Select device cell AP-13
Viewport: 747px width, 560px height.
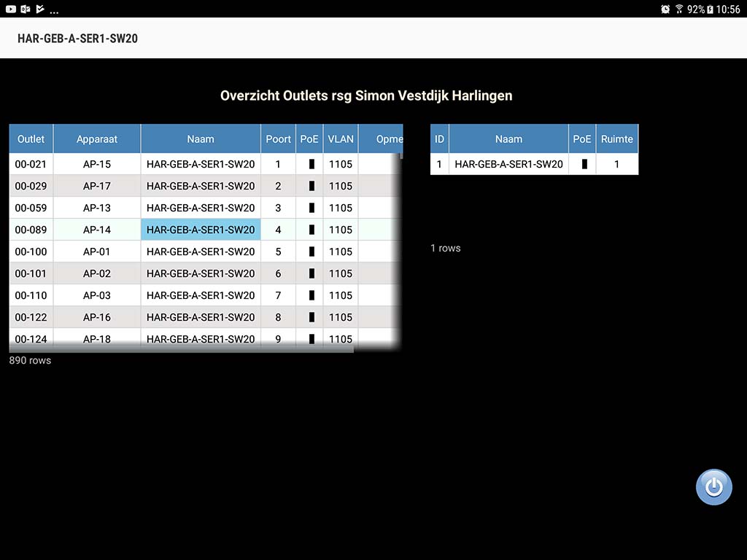click(97, 208)
